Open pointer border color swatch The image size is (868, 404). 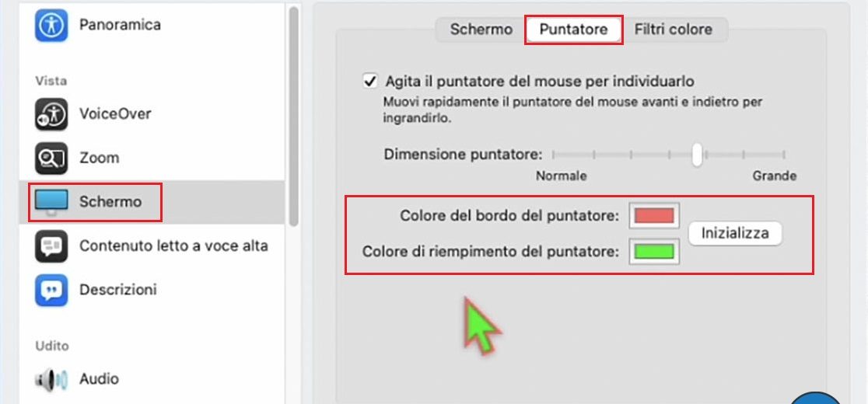653,215
